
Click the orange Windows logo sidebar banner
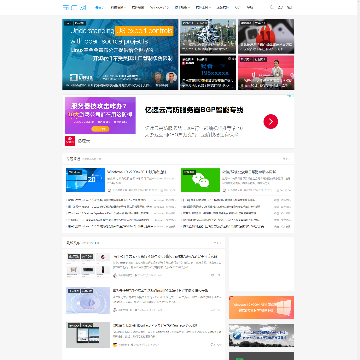click(x=261, y=307)
